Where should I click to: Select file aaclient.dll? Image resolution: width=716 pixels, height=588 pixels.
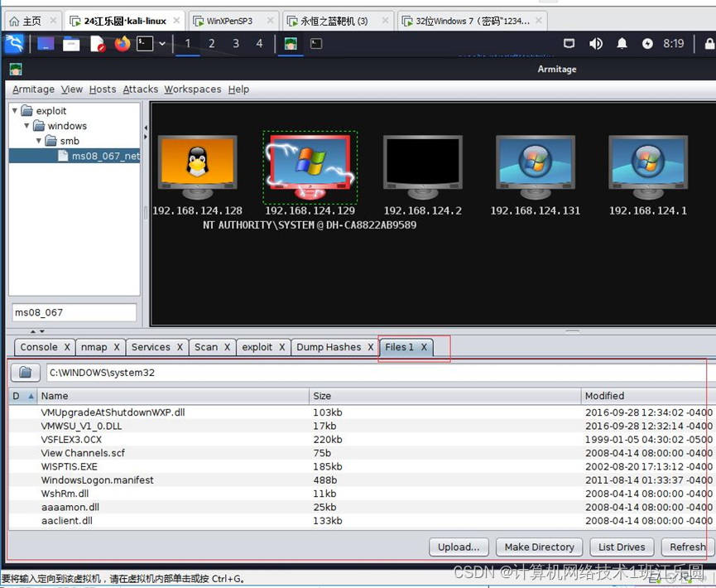click(x=67, y=521)
